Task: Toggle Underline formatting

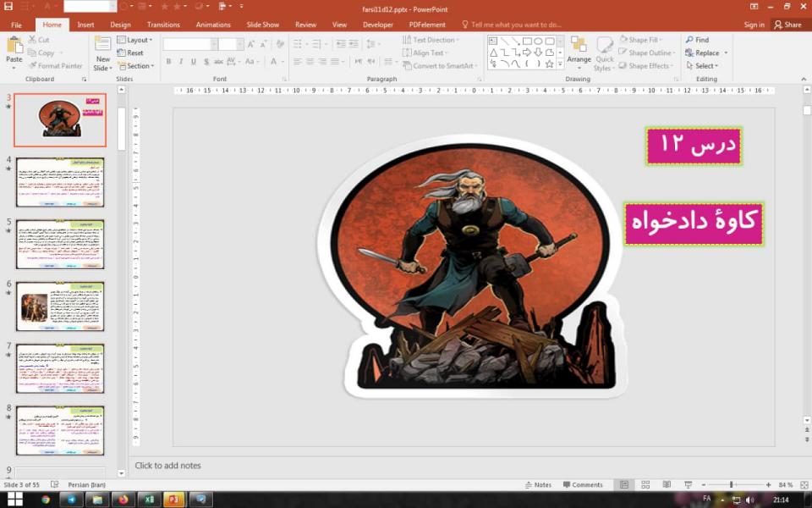Action: 193,62
